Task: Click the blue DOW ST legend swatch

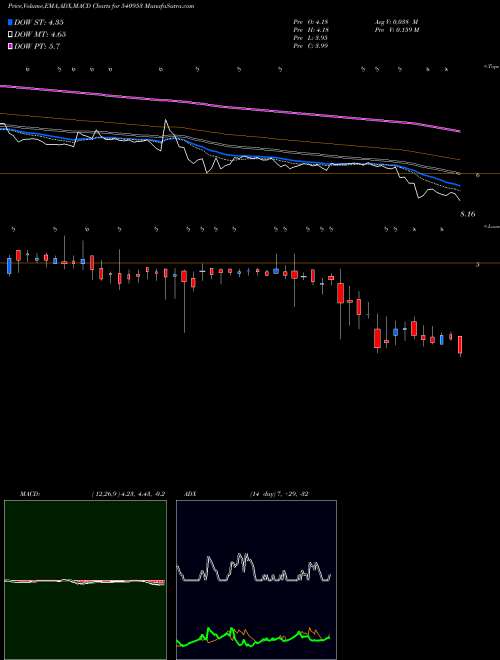Action: tap(11, 22)
